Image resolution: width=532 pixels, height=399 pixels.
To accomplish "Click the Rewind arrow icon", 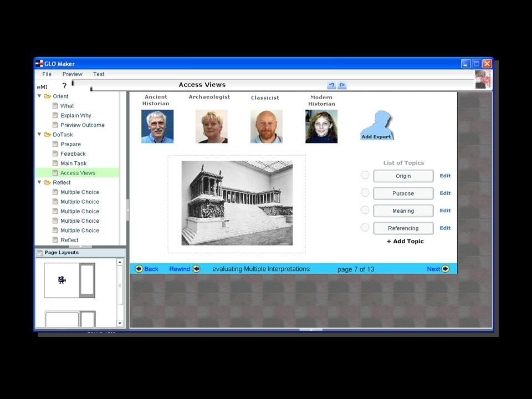I will click(x=196, y=269).
